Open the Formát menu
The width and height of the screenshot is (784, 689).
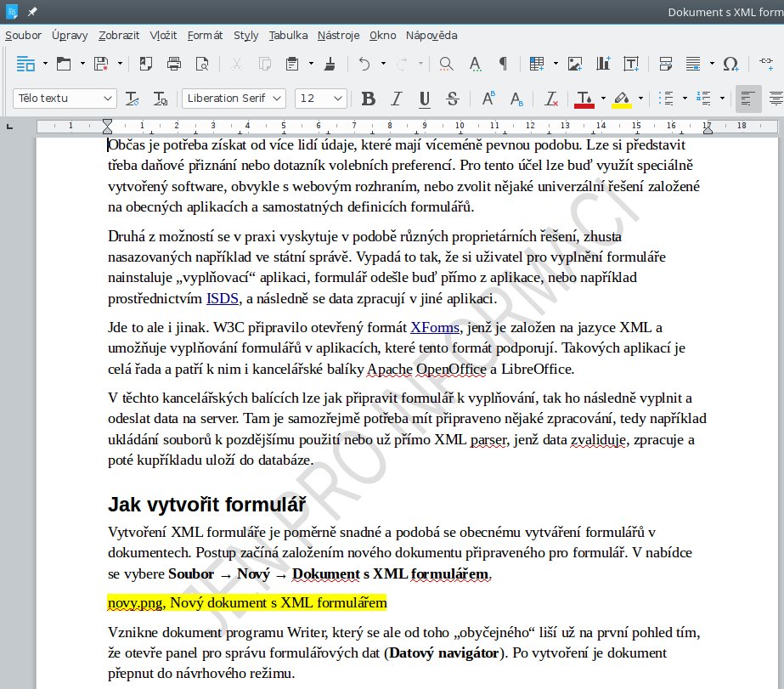[x=205, y=36]
